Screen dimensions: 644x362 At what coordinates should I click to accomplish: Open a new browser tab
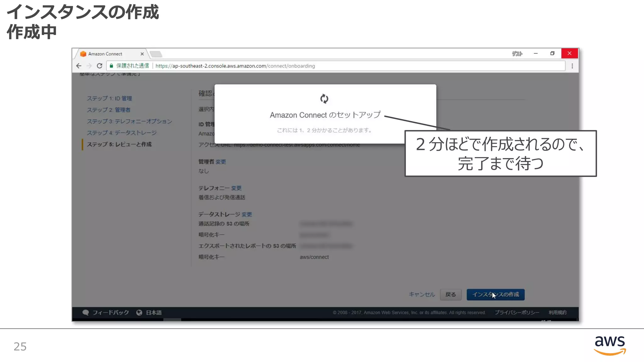(x=156, y=54)
